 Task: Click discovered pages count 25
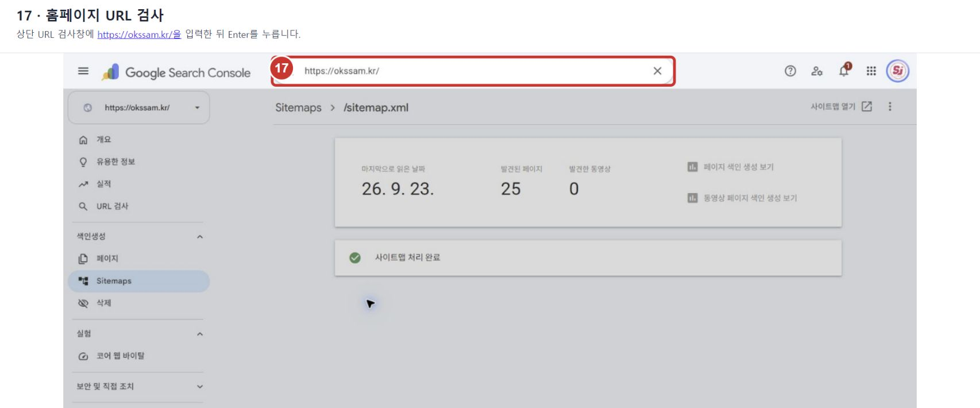[x=511, y=188]
